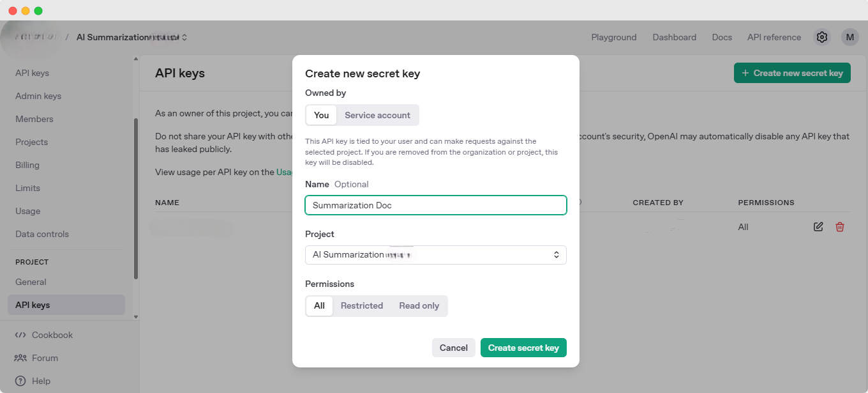The height and width of the screenshot is (393, 868).
Task: Click the Name input containing Summarization Doc
Action: [x=436, y=205]
